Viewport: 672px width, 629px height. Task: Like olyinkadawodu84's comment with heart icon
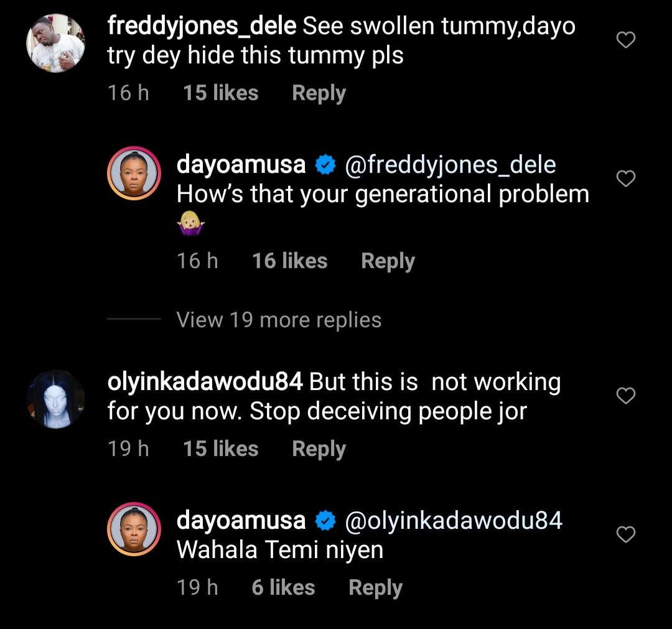625,396
